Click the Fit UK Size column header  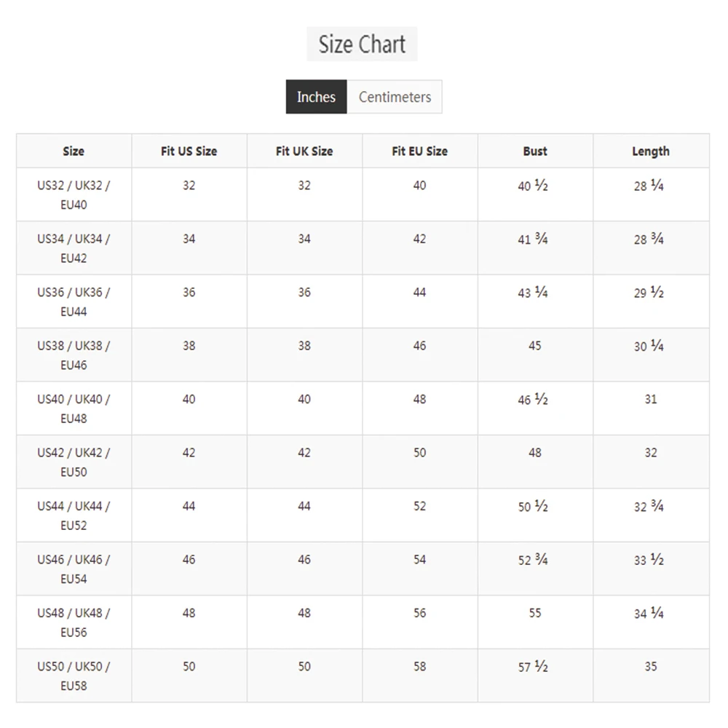click(x=304, y=151)
